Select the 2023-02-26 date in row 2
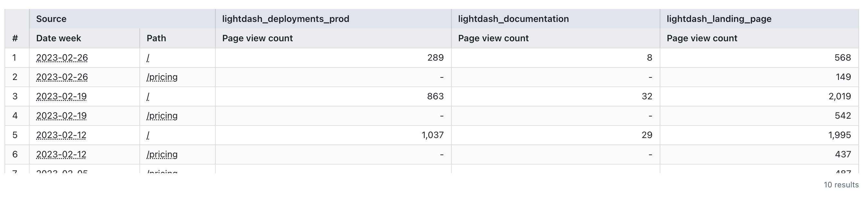 pos(62,77)
